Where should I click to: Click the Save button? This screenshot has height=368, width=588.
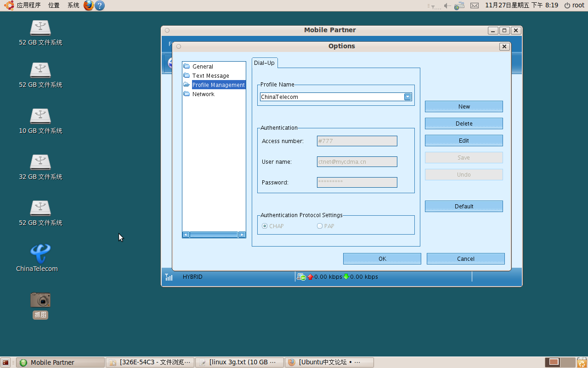tap(464, 158)
